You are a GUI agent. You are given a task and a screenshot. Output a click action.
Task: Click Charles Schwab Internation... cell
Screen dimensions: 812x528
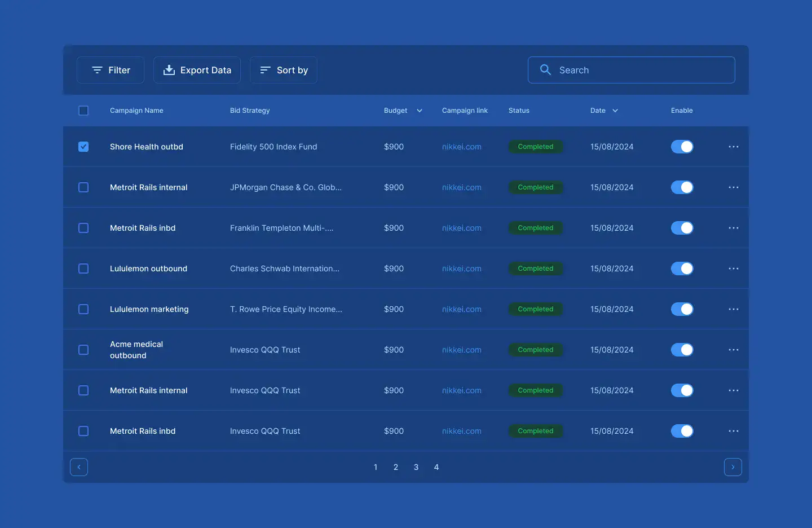coord(285,269)
